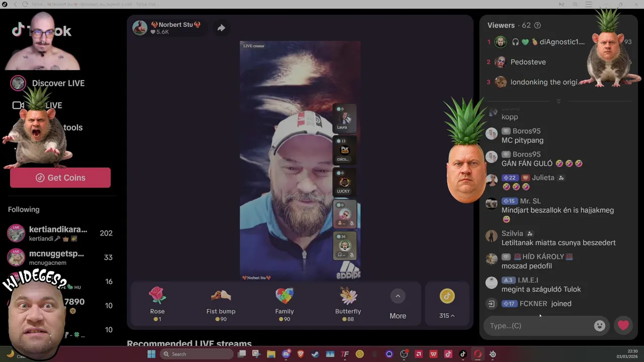Open Task View on taskbar
644x362 pixels.
(242, 354)
